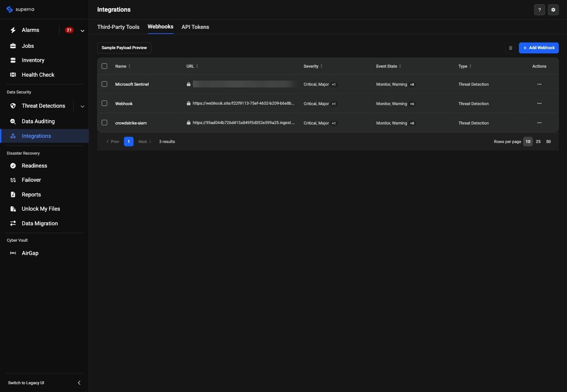The width and height of the screenshot is (567, 392).
Task: Check the Webhook row checkbox
Action: (104, 103)
